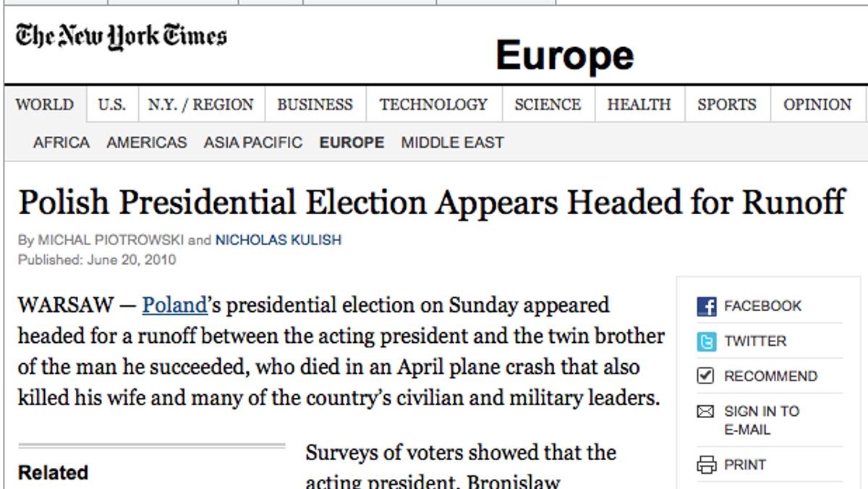The width and height of the screenshot is (868, 489).
Task: Open the U.S. section tab
Action: click(111, 104)
